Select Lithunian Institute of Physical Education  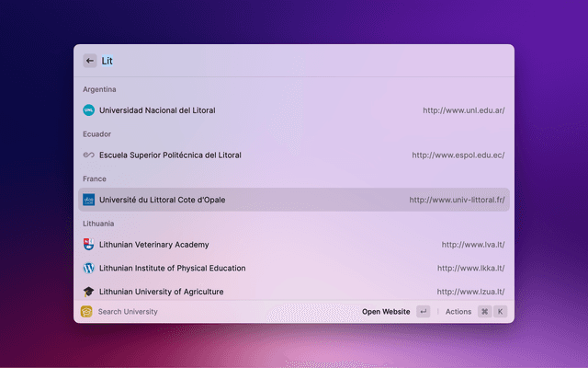point(172,269)
